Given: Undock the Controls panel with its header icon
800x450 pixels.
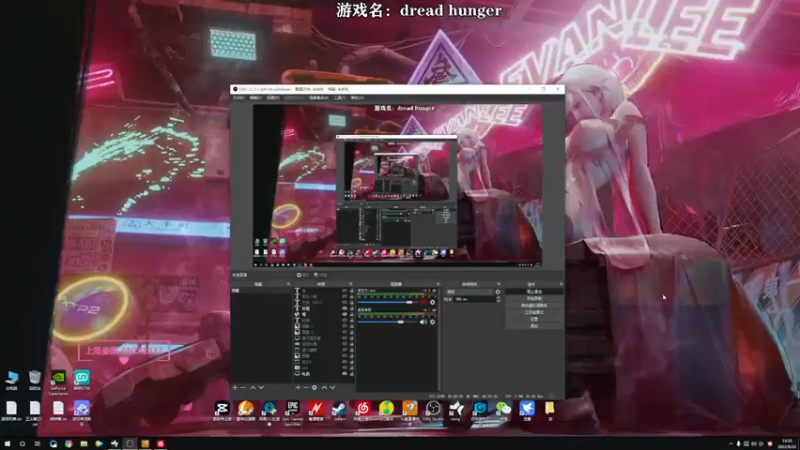Looking at the screenshot, I should pyautogui.click(x=561, y=284).
